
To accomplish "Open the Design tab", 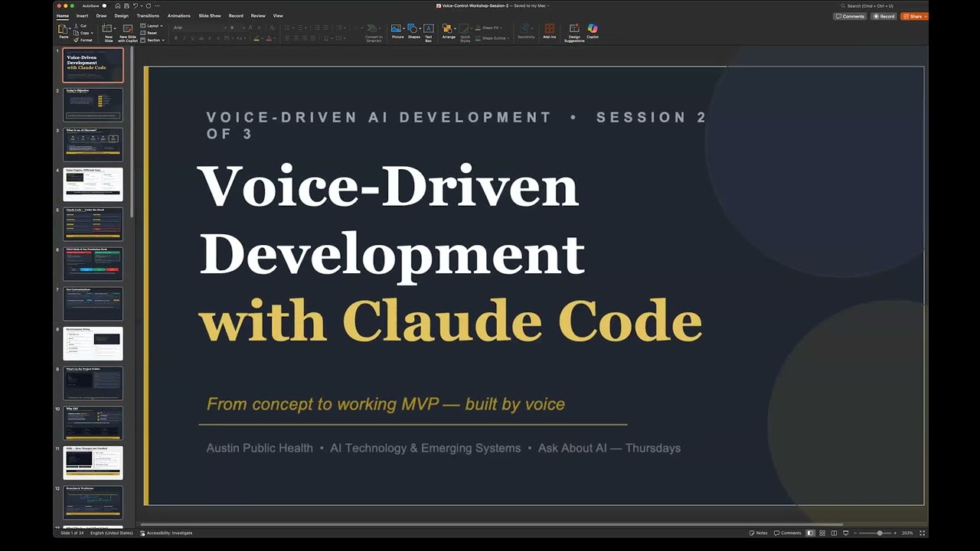I will pyautogui.click(x=122, y=15).
